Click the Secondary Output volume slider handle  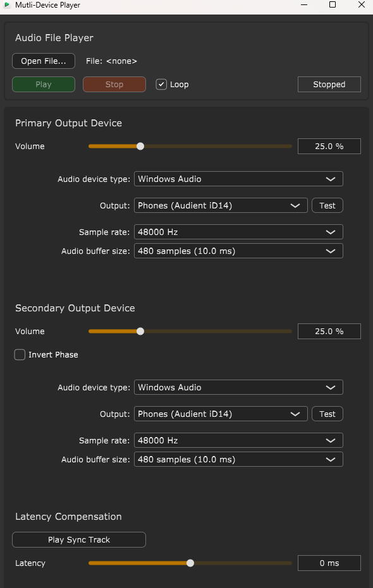coord(140,332)
